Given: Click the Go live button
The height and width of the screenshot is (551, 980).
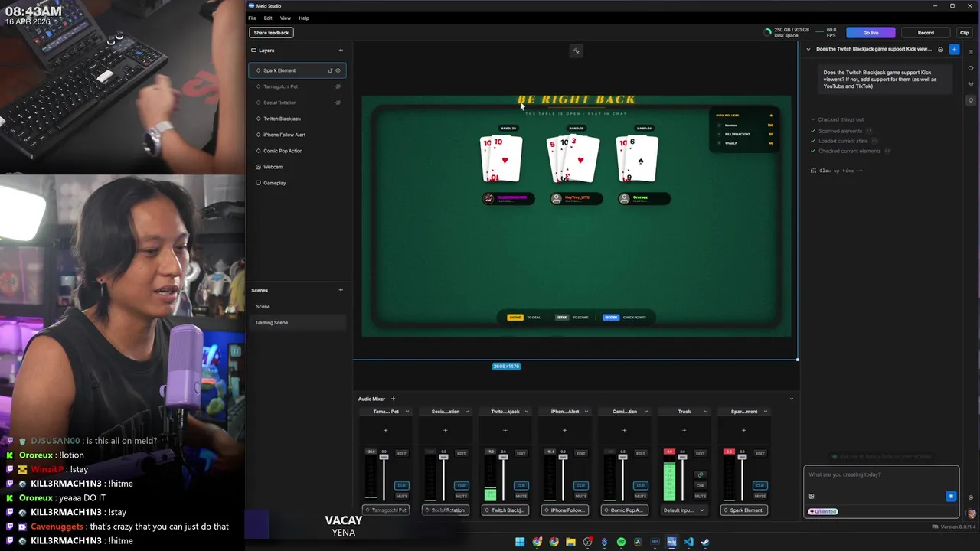Looking at the screenshot, I should [x=871, y=33].
